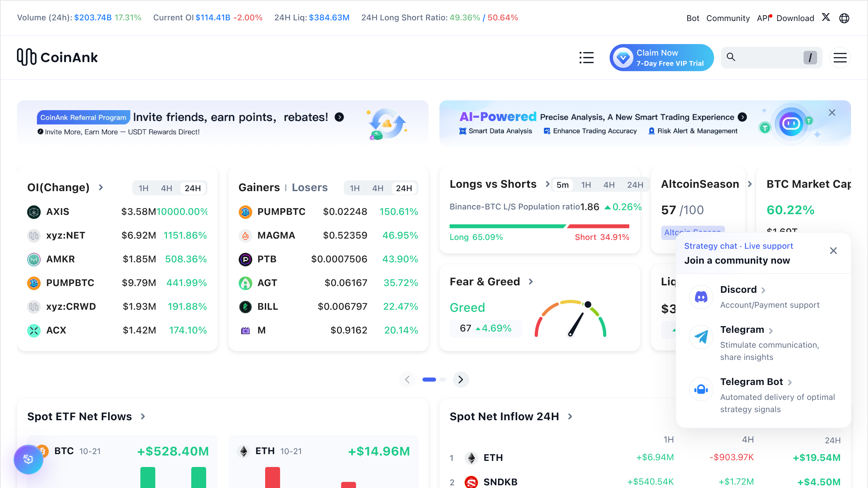Click the SNDKB coin icon
This screenshot has width=868, height=488.
point(471,482)
